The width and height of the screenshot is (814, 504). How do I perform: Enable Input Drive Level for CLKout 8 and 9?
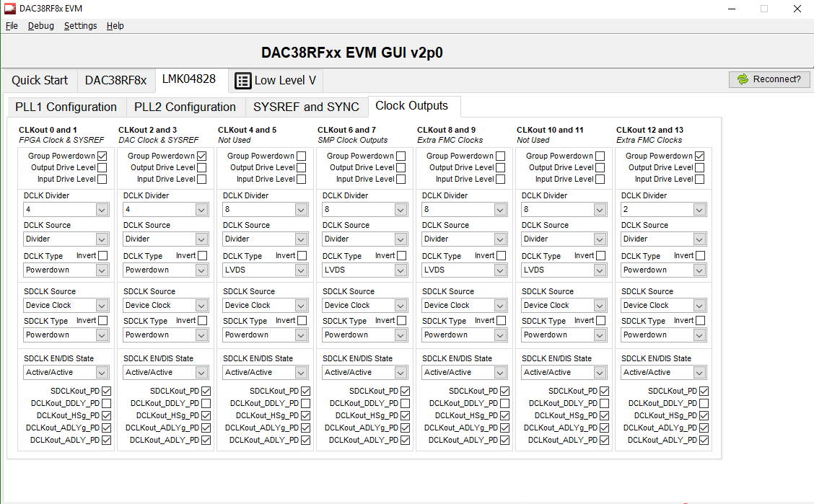click(500, 179)
